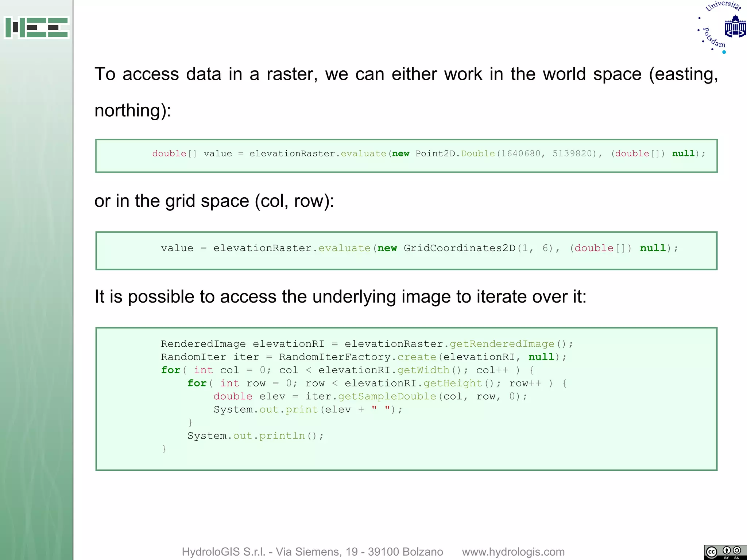Image resolution: width=747 pixels, height=560 pixels.
Task: Click the 'northing):' text line
Action: [133, 110]
